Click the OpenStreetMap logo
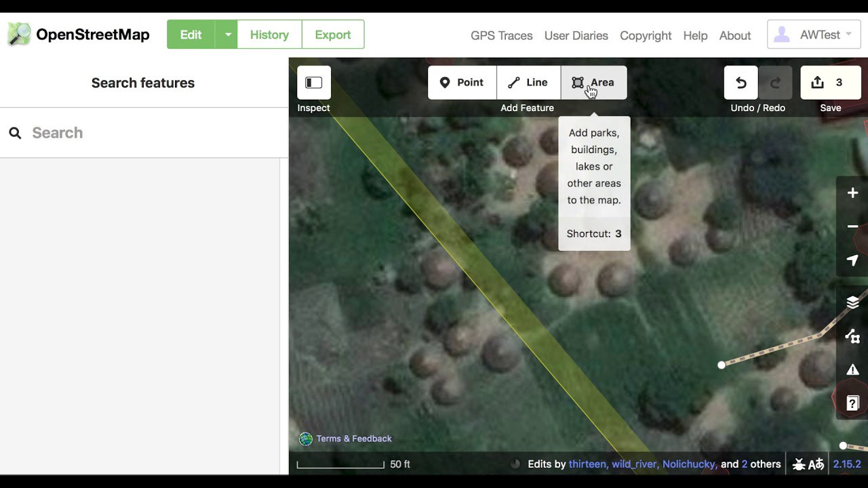Viewport: 868px width, 488px height. click(x=78, y=34)
